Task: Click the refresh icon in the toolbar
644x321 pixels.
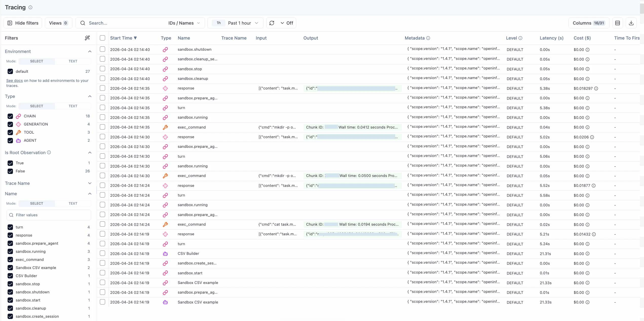Action: [x=272, y=23]
